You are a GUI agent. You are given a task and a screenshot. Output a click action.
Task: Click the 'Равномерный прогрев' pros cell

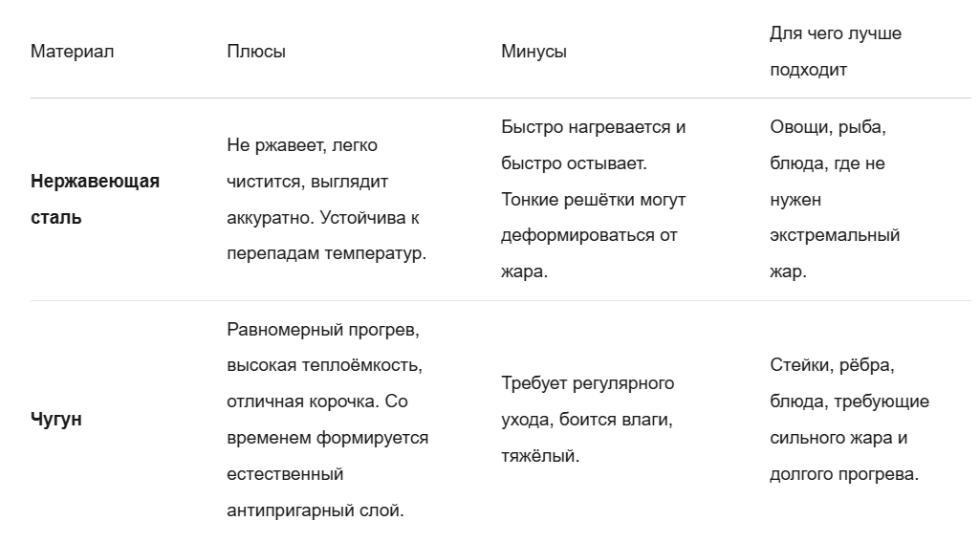[328, 420]
